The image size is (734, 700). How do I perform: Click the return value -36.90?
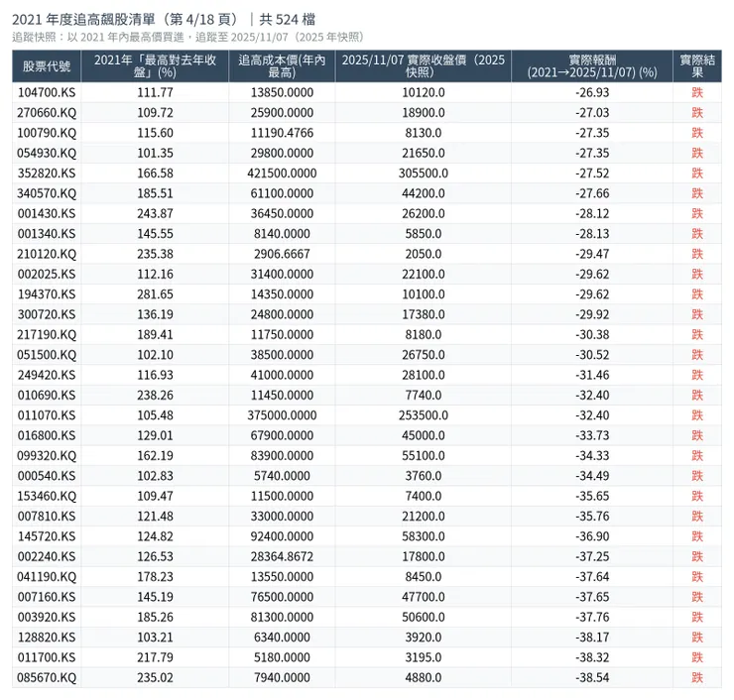(x=592, y=536)
